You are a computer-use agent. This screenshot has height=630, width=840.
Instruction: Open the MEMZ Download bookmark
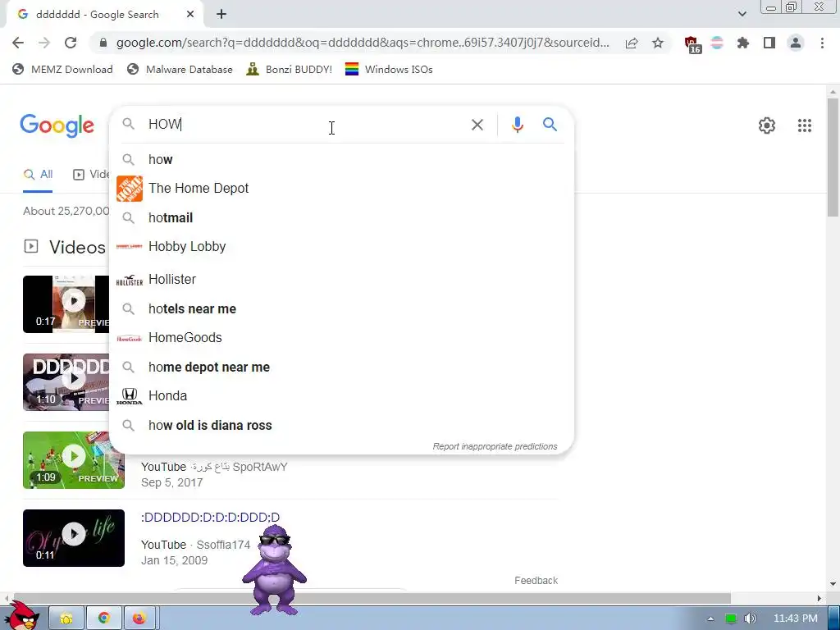(62, 69)
